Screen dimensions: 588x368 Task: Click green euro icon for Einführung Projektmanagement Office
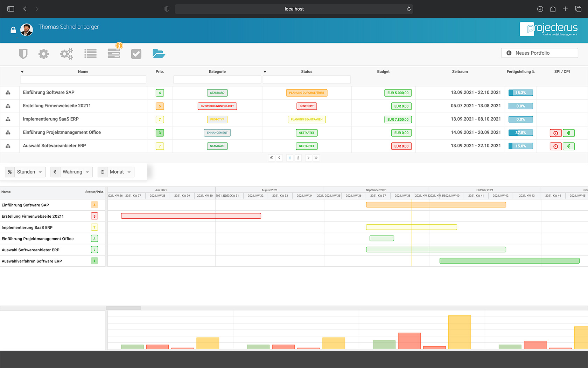coord(568,133)
